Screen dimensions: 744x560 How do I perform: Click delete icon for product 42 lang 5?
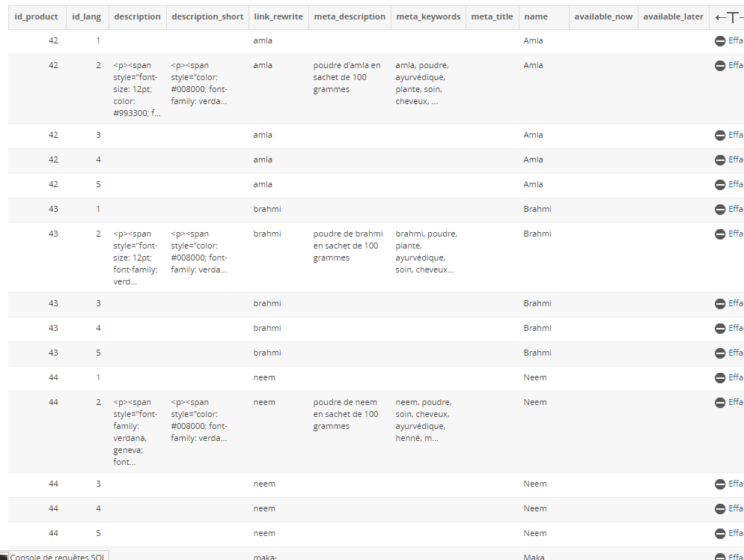[x=720, y=185]
